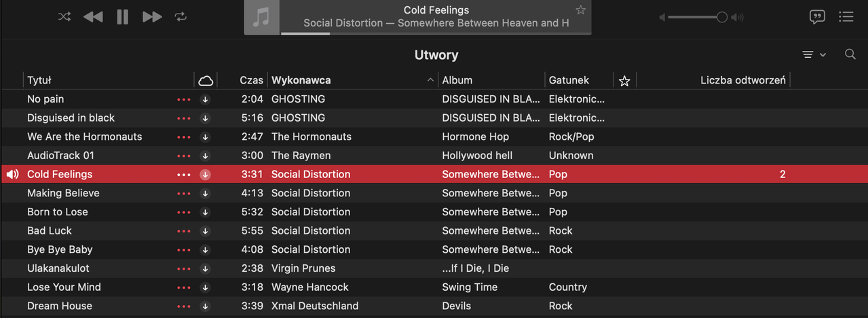Skip to the next track
Viewport: 868px width, 318px height.
152,17
